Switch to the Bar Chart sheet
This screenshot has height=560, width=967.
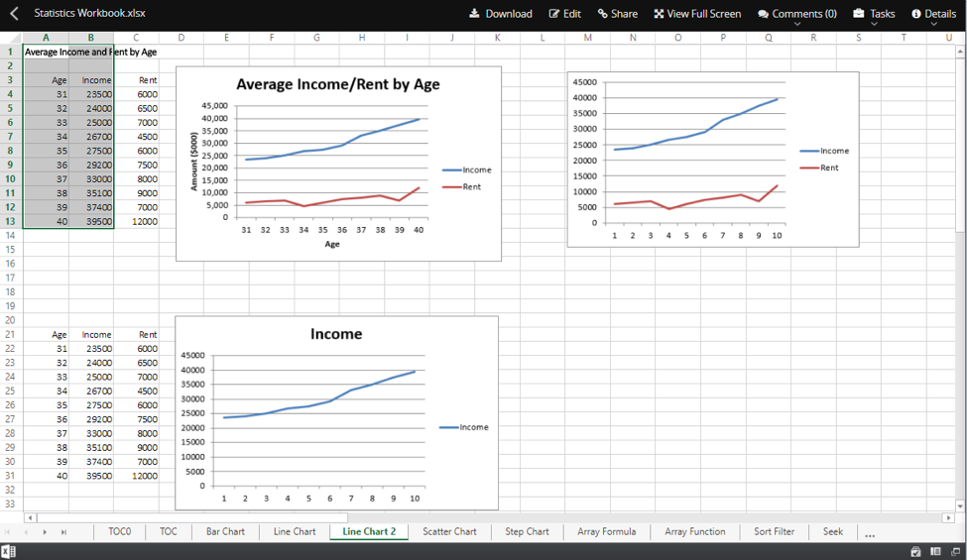[225, 531]
